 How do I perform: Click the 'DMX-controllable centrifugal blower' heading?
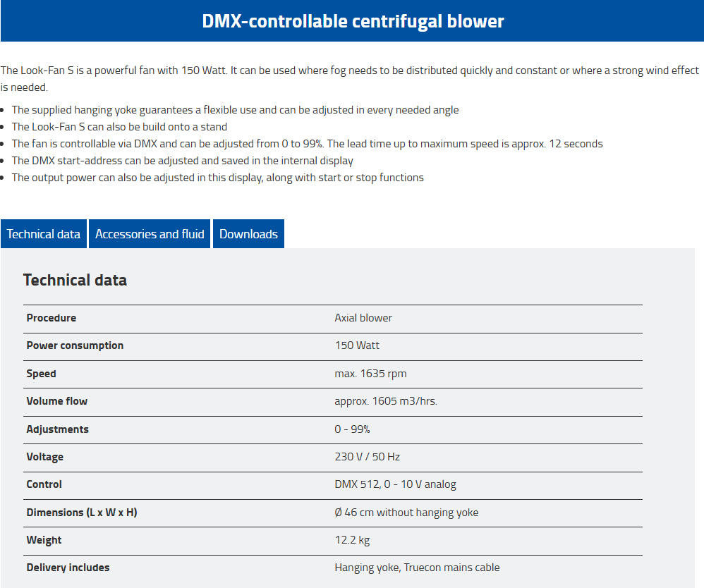[353, 21]
